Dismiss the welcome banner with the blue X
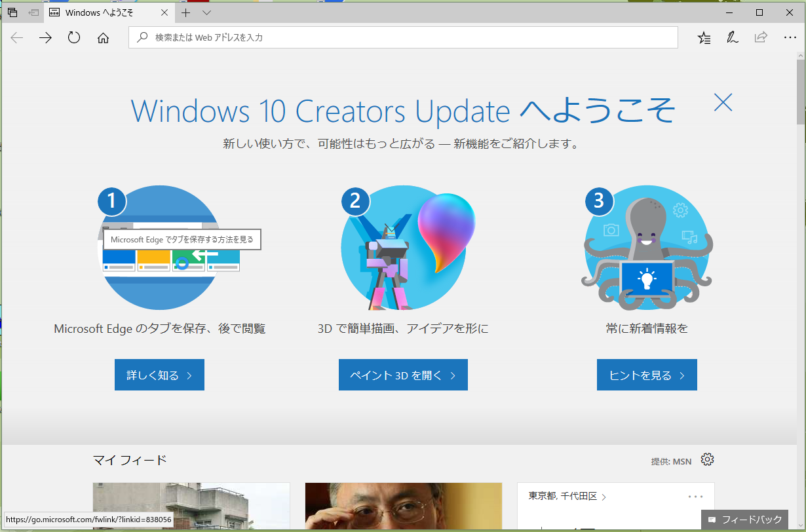Viewport: 806px width, 532px height. (x=723, y=102)
